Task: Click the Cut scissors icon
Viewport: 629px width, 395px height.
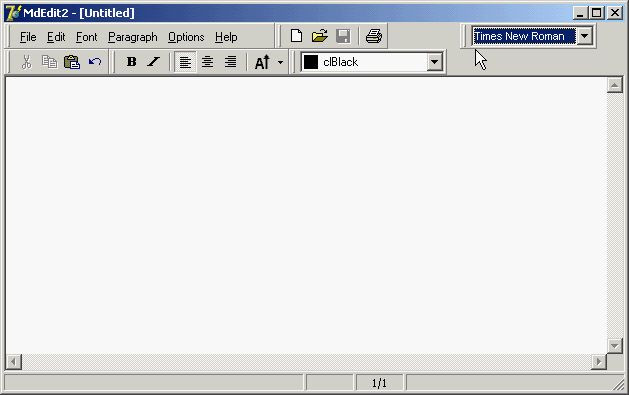Action: [26, 62]
